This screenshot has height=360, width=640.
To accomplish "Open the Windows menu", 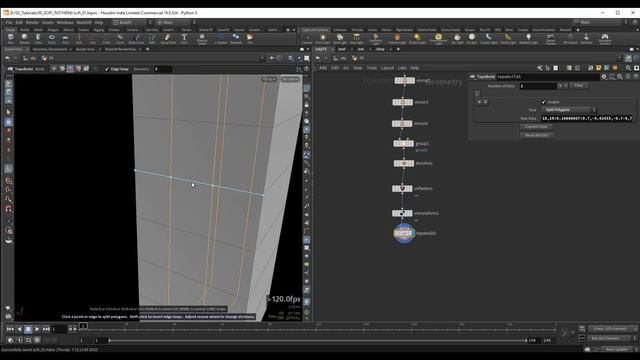I will click(x=65, y=22).
